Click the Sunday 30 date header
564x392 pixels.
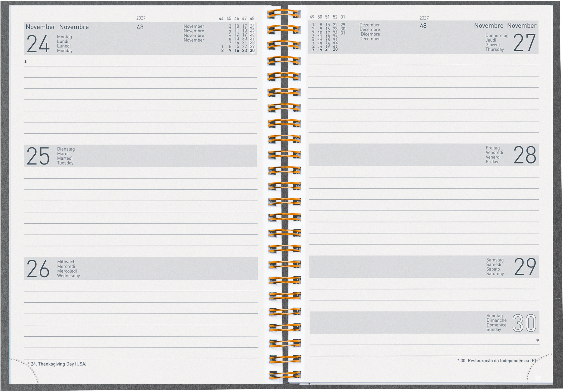[525, 323]
